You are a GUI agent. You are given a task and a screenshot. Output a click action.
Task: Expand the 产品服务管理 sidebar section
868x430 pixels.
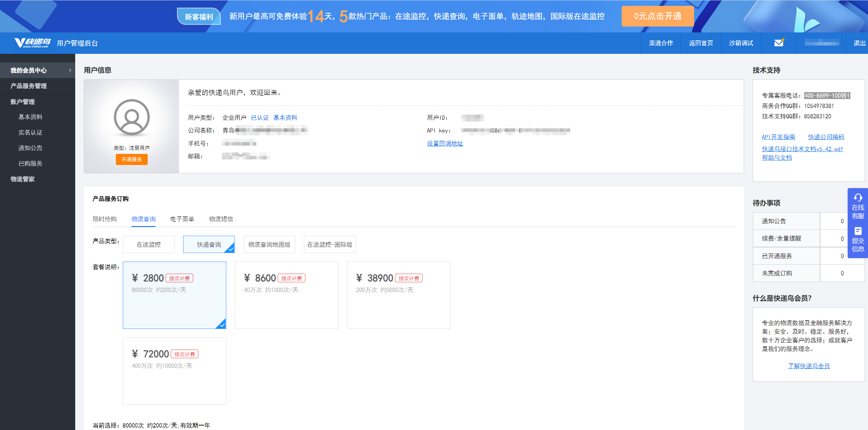click(x=29, y=86)
